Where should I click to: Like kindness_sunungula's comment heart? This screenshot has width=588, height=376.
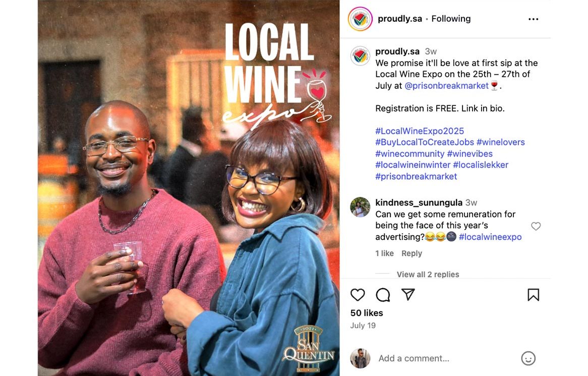point(536,226)
